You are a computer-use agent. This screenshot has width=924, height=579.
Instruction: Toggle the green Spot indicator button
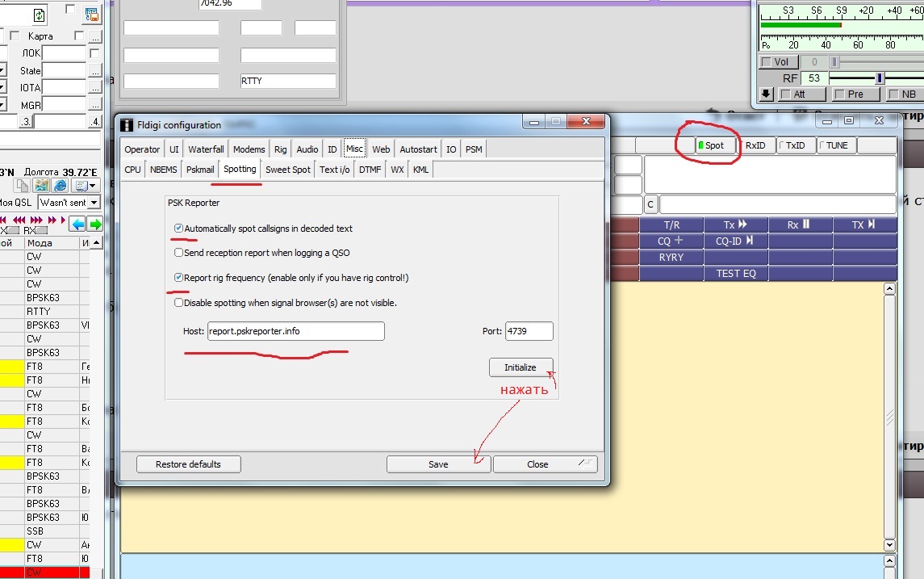pyautogui.click(x=716, y=145)
